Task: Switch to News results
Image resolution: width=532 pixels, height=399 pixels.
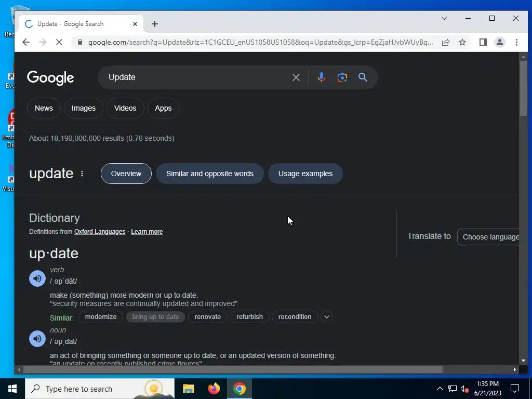Action: (x=44, y=108)
